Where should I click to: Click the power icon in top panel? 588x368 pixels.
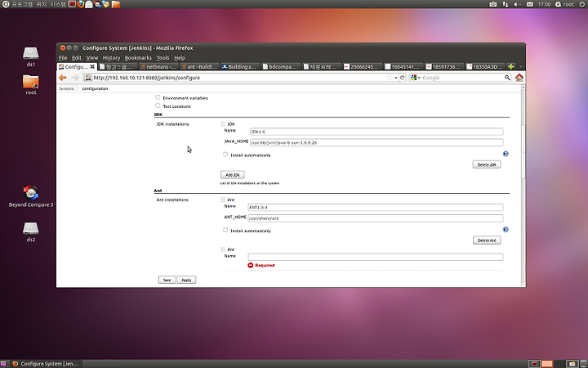click(x=582, y=4)
